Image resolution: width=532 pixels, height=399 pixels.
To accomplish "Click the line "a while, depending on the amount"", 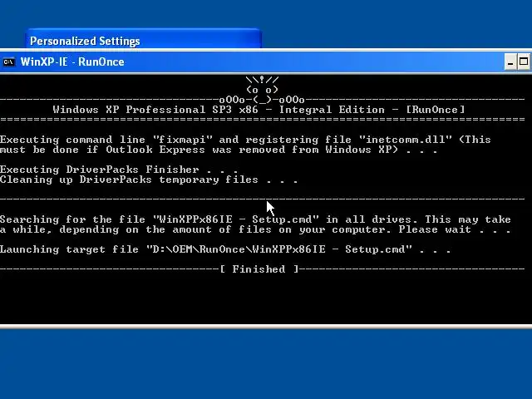I will pos(255,229).
